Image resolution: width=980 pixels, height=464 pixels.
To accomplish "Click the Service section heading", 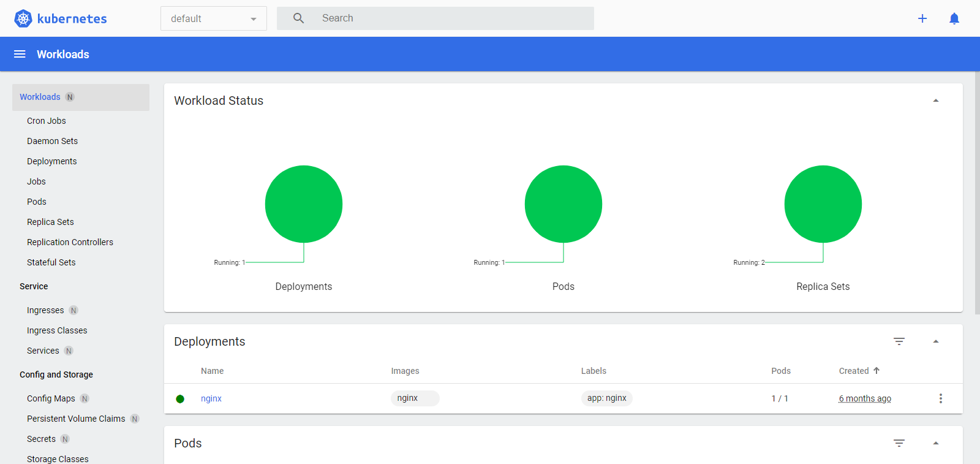I will click(x=34, y=286).
